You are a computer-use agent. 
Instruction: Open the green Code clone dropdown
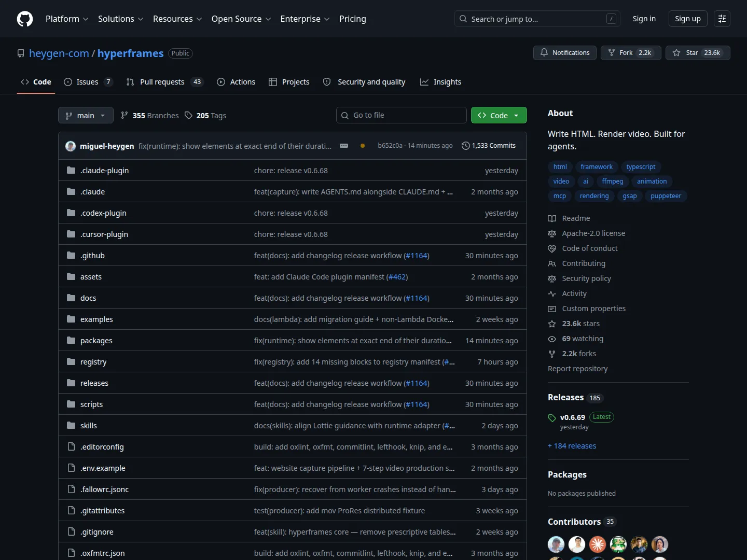click(499, 115)
